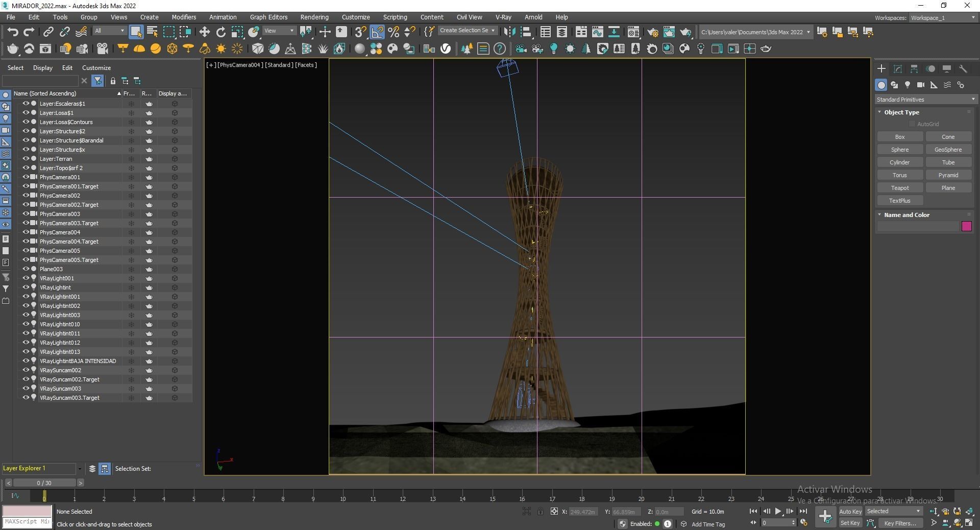This screenshot has width=980, height=530.
Task: Click the Teapot primitive button
Action: tap(900, 188)
